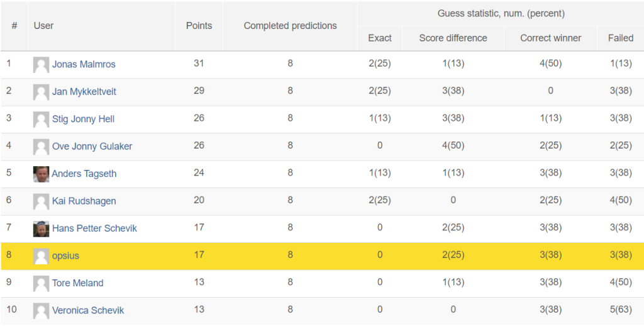Select Anders Tagseth's profile photo

coord(41,174)
